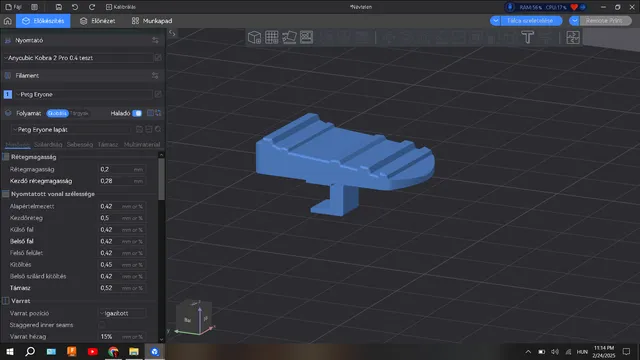This screenshot has width=640, height=360.
Task: Switch to the Előkészítés tab
Action: pyautogui.click(x=43, y=21)
